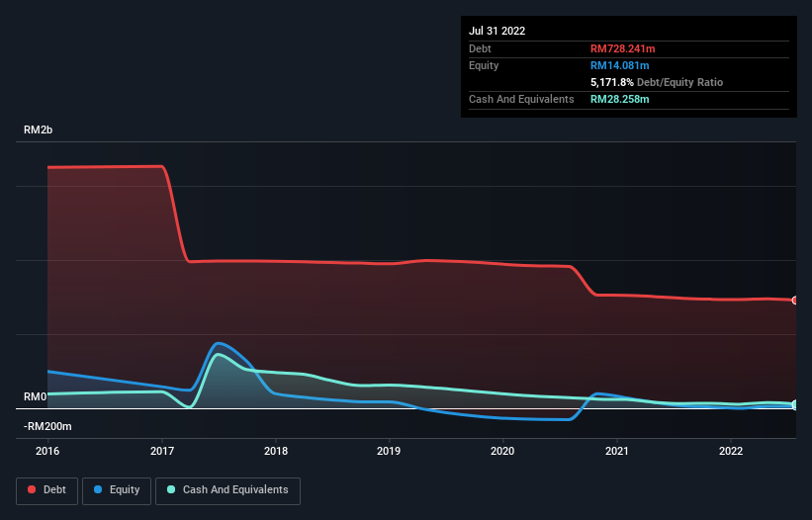Toggle the Debt legend button
Viewport: 812px width, 520px height.
(47, 490)
